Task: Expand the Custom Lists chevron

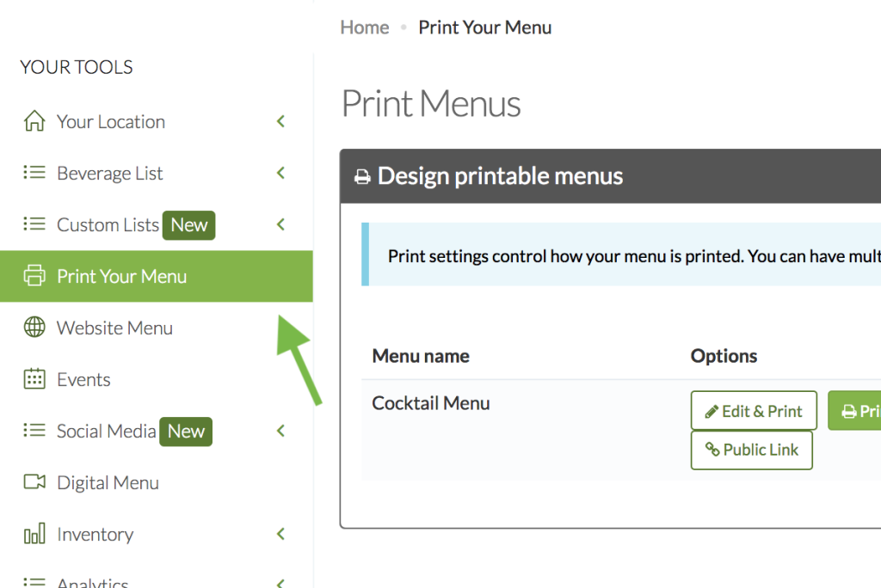Action: pyautogui.click(x=280, y=225)
